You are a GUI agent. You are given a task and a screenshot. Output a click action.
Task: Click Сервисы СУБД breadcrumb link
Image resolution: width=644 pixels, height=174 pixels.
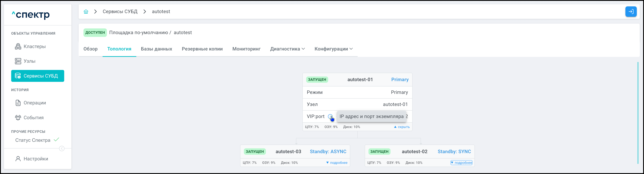(120, 12)
